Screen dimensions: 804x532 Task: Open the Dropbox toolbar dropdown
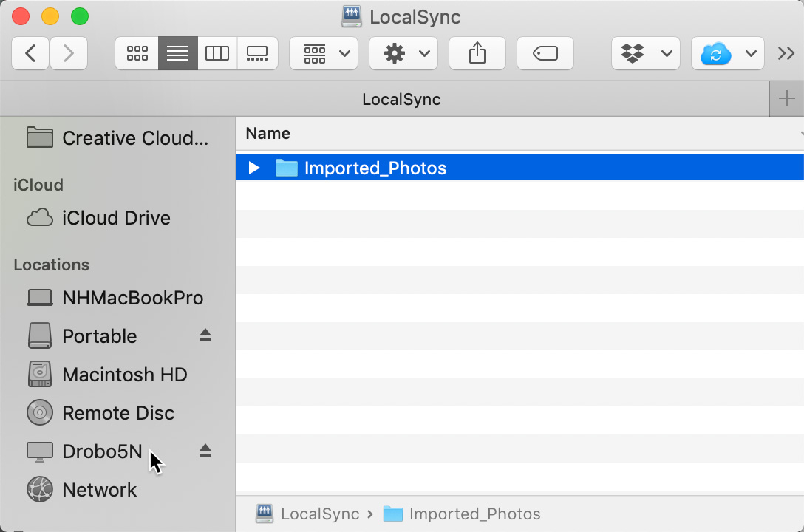(645, 53)
